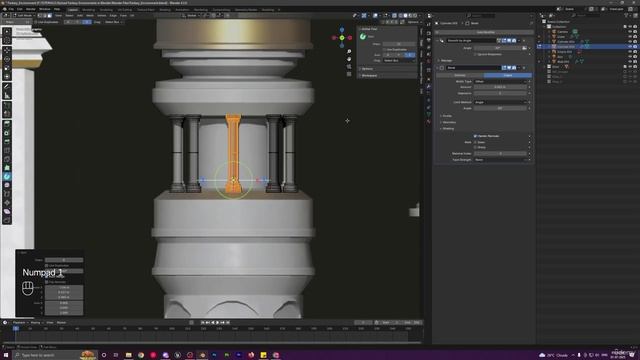Switch Bevel modifier to Vertices tab
This screenshot has height=360, width=640.
coord(460,75)
